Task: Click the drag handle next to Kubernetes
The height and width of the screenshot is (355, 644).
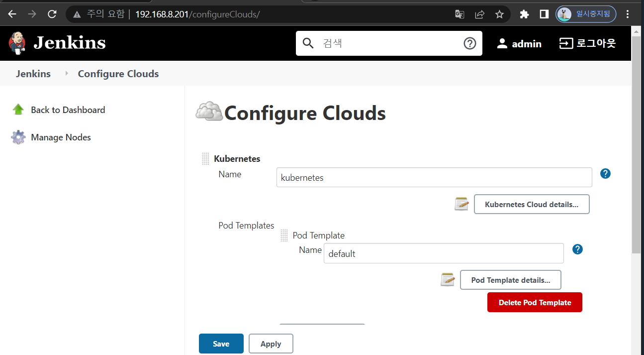Action: pos(205,159)
